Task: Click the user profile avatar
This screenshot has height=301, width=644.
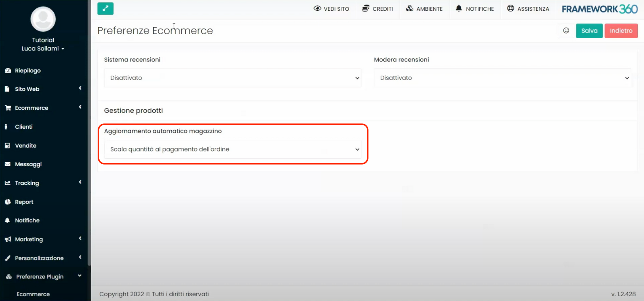Action: click(x=43, y=19)
